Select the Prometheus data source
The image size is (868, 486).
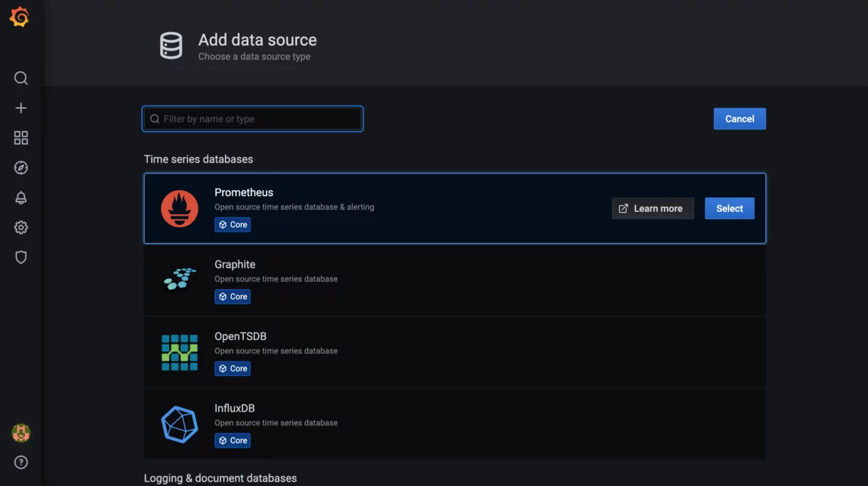[x=729, y=208]
